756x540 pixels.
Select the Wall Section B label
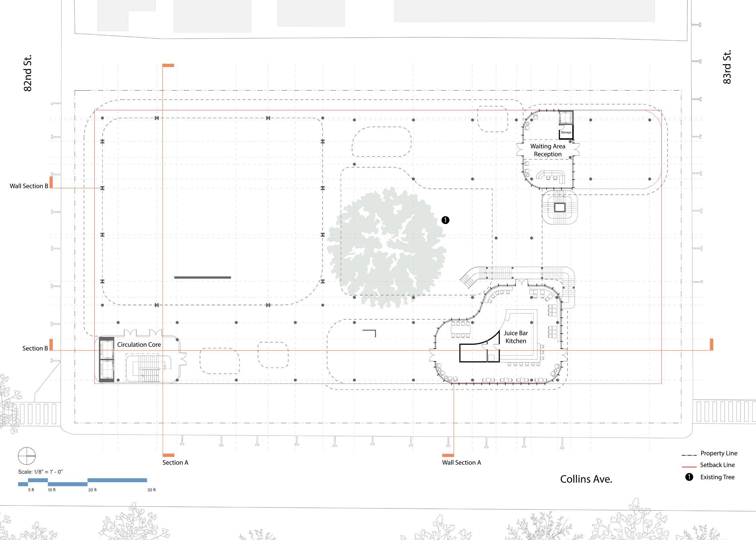(x=29, y=186)
